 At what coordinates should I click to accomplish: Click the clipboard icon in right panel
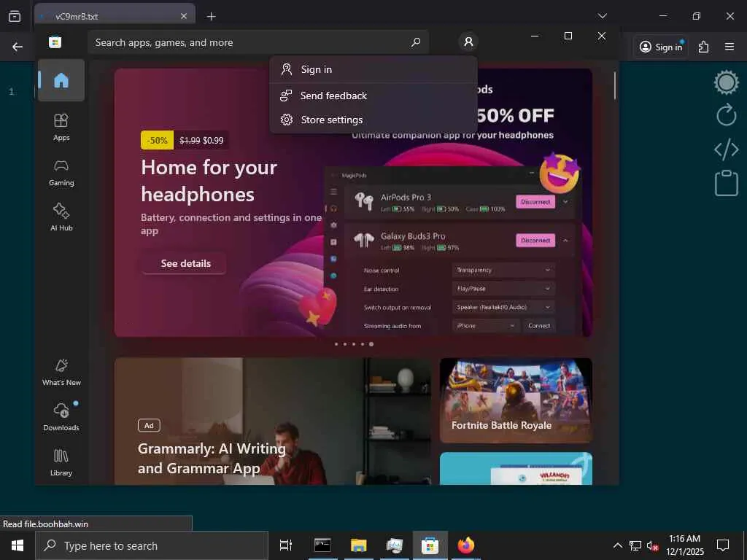click(726, 183)
